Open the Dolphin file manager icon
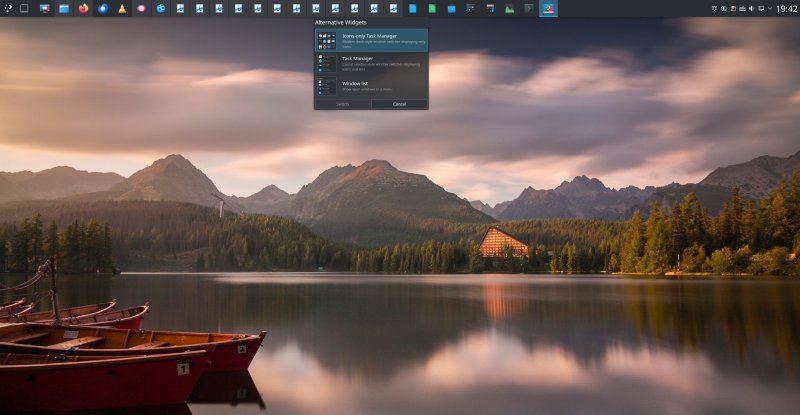The height and width of the screenshot is (415, 800). tap(64, 8)
